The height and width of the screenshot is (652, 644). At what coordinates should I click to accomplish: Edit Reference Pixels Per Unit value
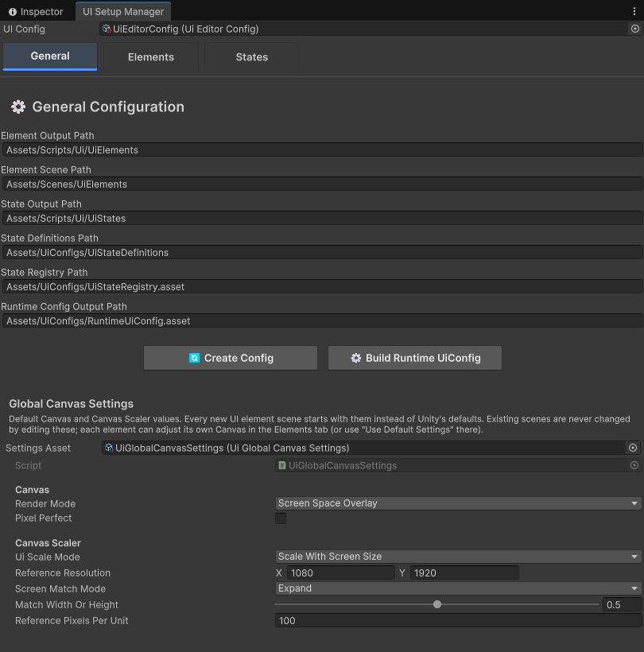tap(458, 620)
